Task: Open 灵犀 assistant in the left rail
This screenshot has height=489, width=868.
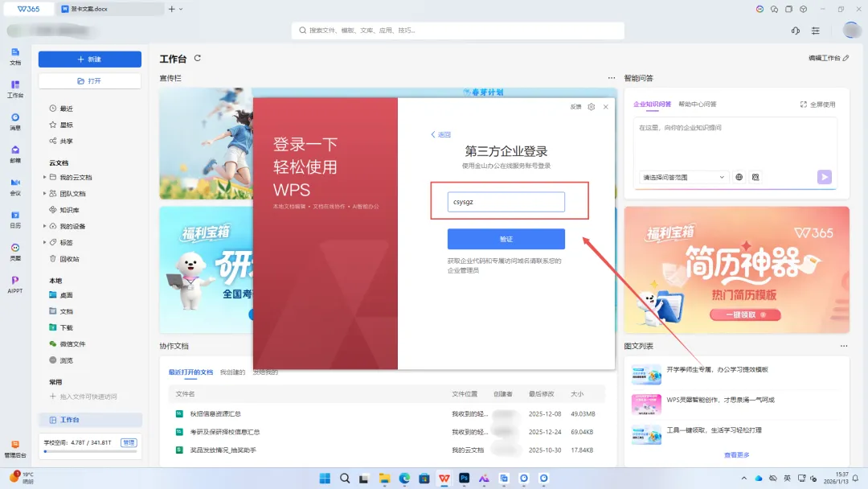Action: tap(15, 252)
